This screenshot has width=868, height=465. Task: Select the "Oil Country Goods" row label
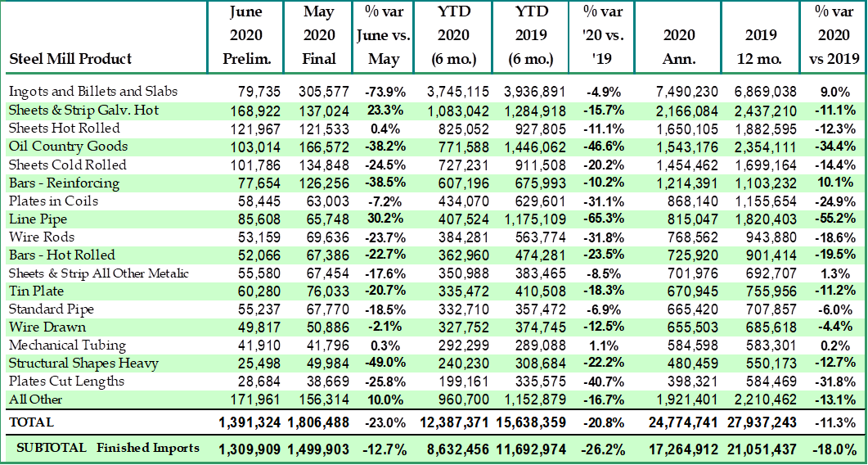[68, 147]
